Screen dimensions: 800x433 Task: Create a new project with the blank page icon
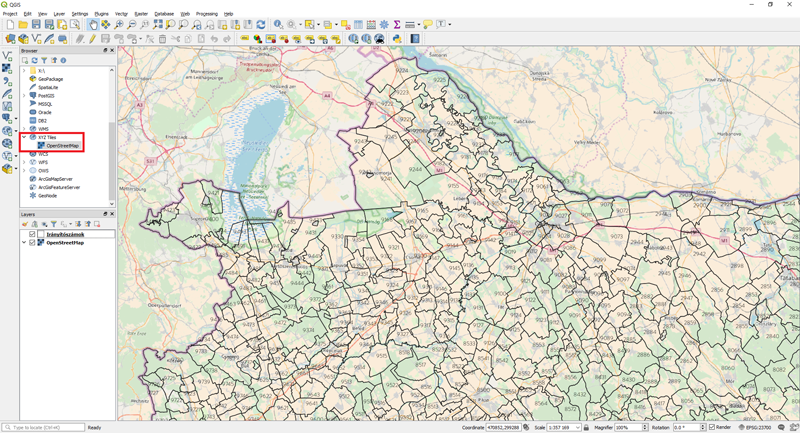point(10,24)
